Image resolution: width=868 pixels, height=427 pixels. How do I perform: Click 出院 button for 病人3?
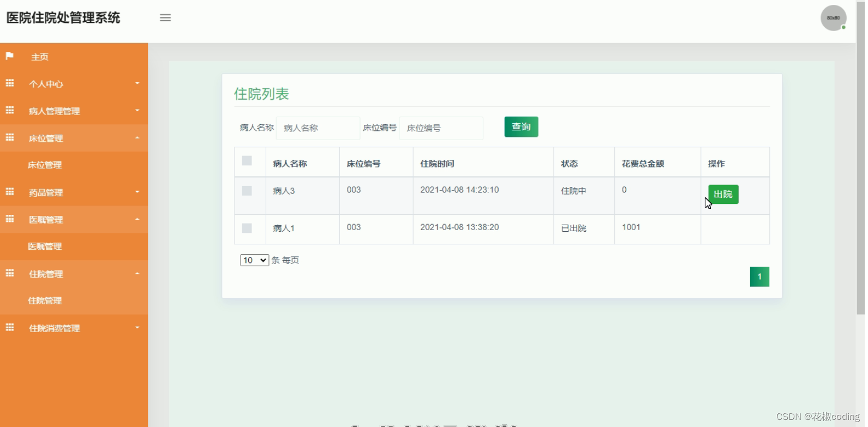[723, 194]
